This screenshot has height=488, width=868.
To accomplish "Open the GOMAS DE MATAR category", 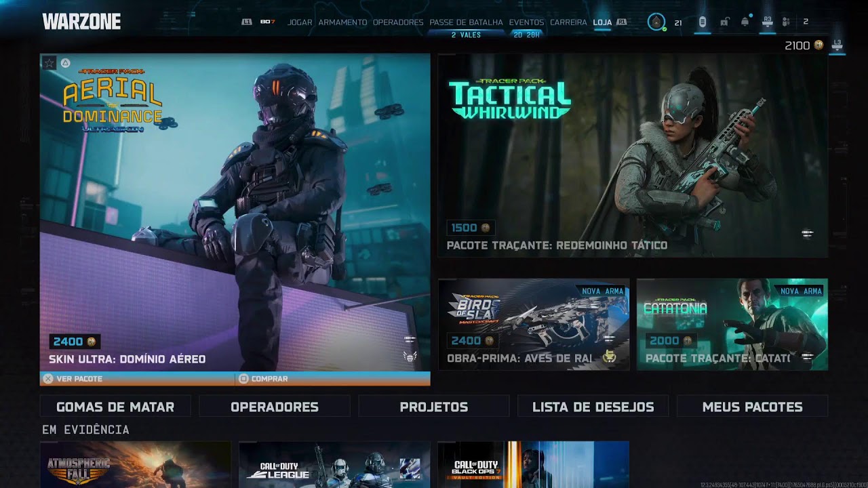I will (x=115, y=407).
